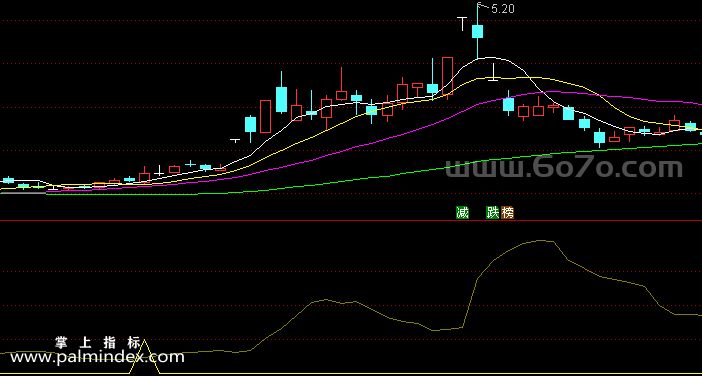Viewport: 702px width, 376px height.
Task: Click the yellow moving average line near its top
Action: click(x=506, y=77)
